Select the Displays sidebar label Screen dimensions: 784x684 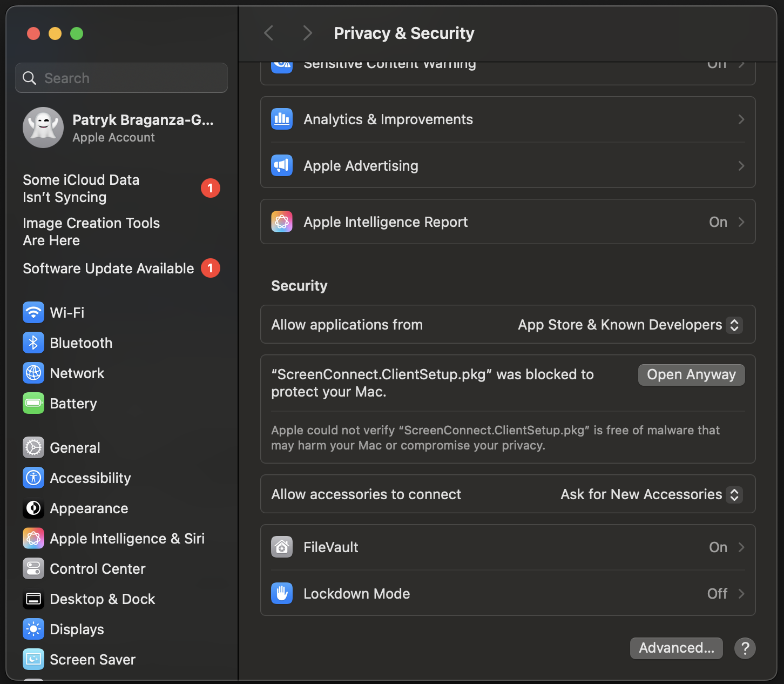(77, 629)
